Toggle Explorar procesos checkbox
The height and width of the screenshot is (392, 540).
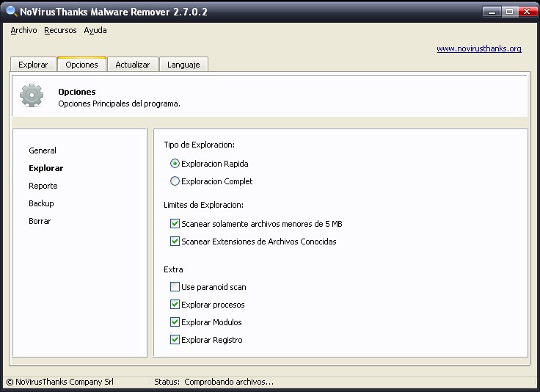(175, 304)
